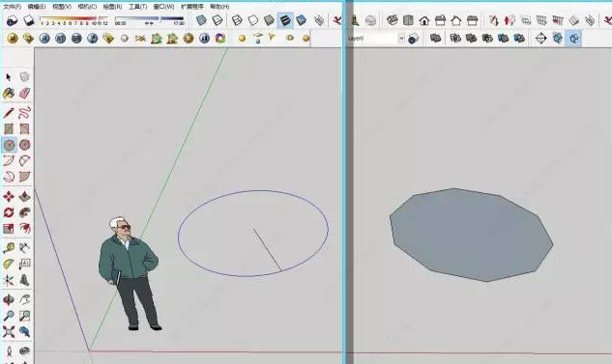Click the gray polygon face in viewport
This screenshot has width=612, height=364.
tap(471, 235)
